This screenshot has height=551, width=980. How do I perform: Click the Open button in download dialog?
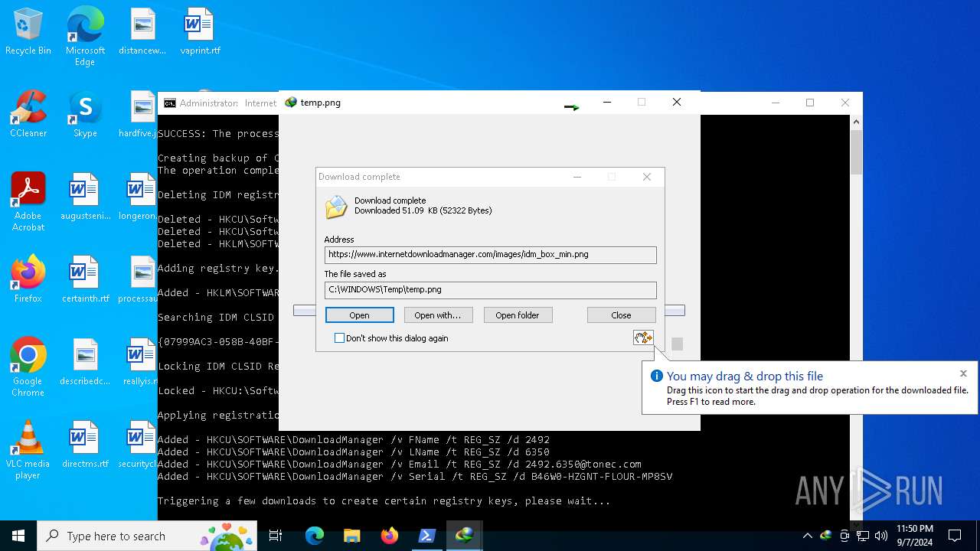pos(360,315)
